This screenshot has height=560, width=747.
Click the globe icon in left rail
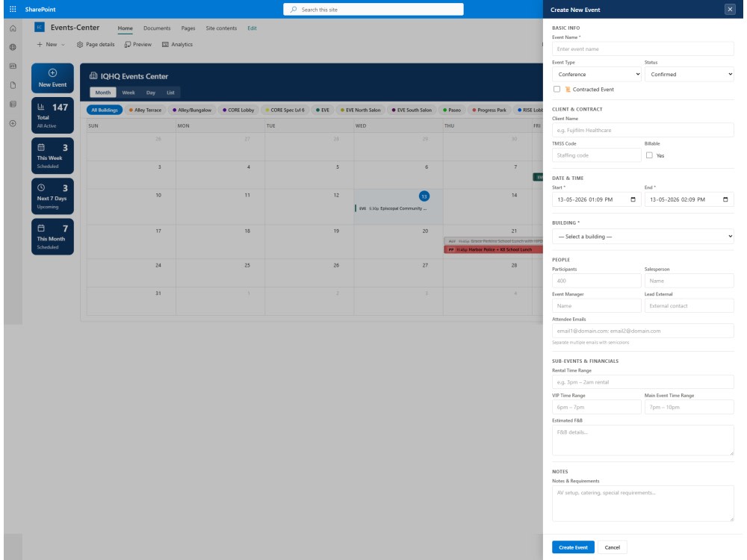coord(13,47)
